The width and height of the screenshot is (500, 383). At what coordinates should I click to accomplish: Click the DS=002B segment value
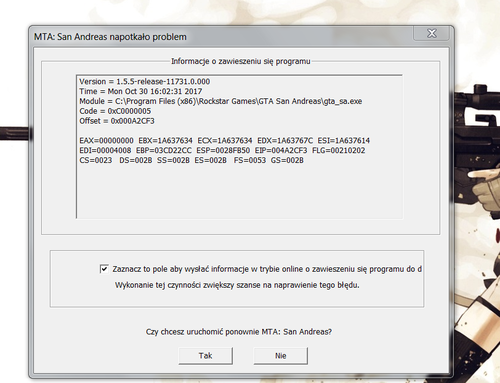136,160
